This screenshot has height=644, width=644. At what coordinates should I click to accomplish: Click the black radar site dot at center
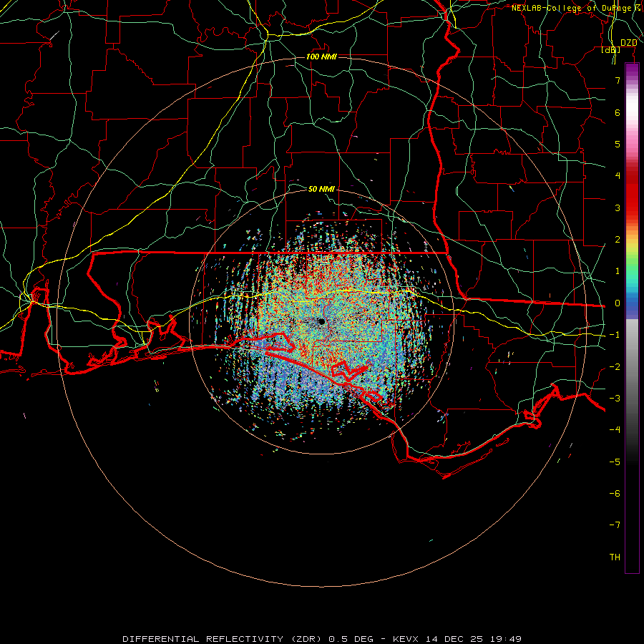(321, 321)
